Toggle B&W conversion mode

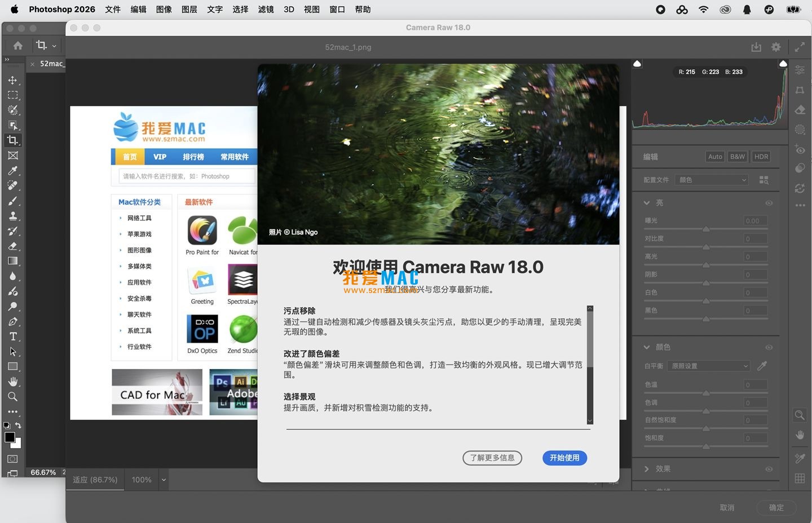737,157
